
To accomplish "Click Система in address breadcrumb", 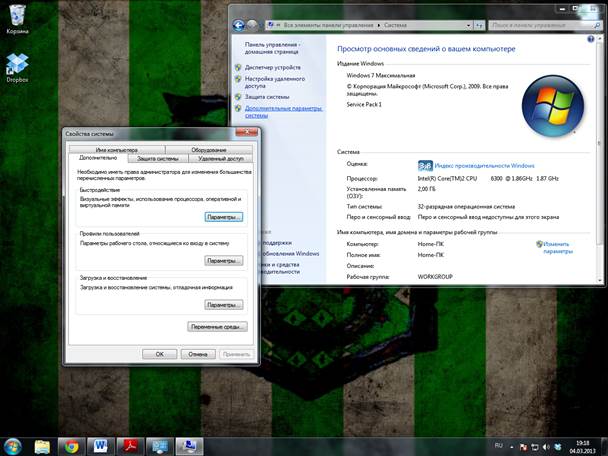I will (395, 25).
